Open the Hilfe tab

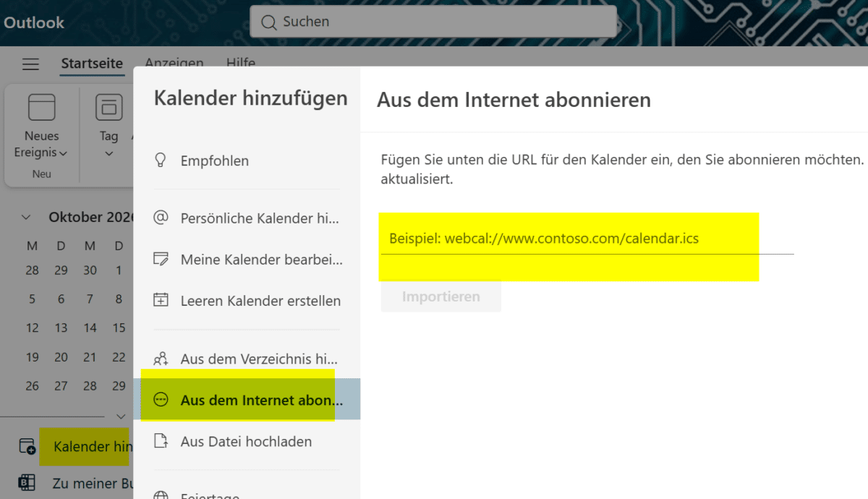coord(241,64)
